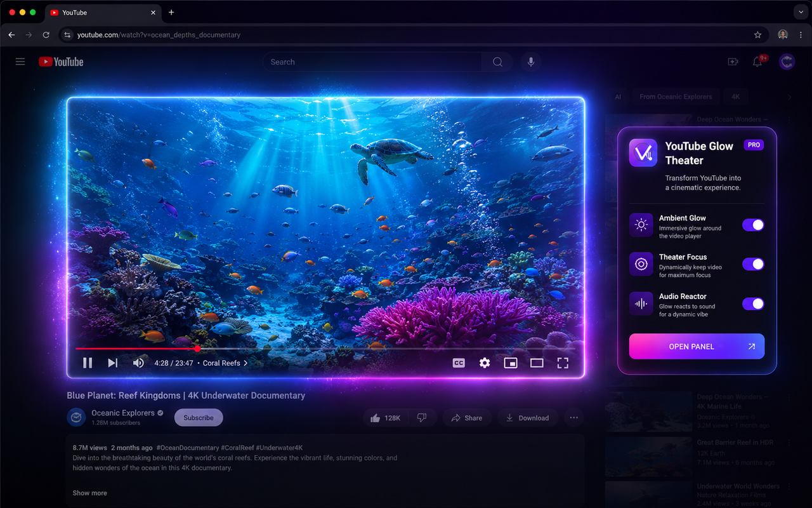Reload the browser page
This screenshot has width=812, height=508.
[46, 35]
